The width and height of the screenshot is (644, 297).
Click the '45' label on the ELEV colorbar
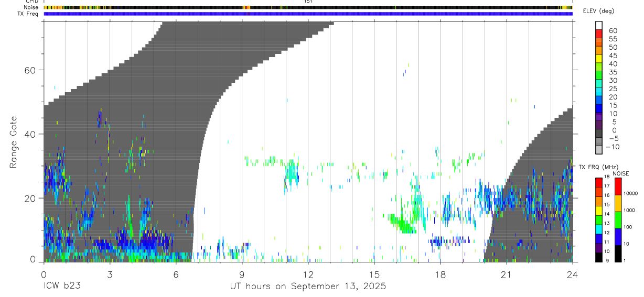(x=613, y=56)
